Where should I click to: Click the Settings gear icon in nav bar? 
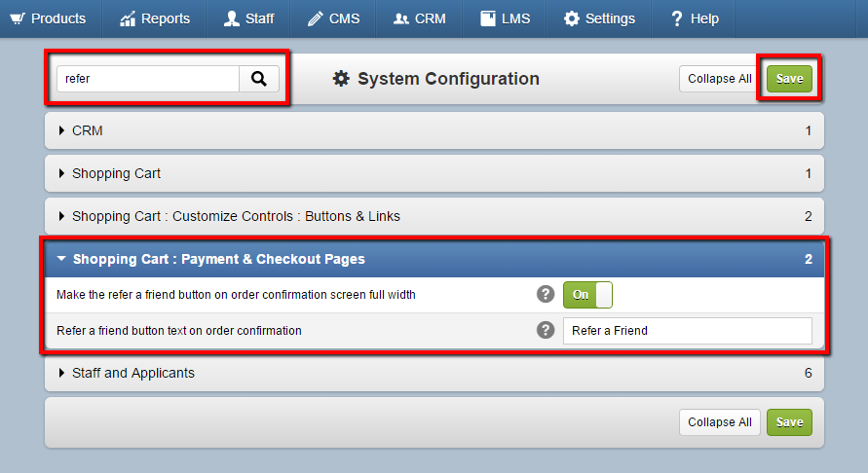(x=571, y=18)
